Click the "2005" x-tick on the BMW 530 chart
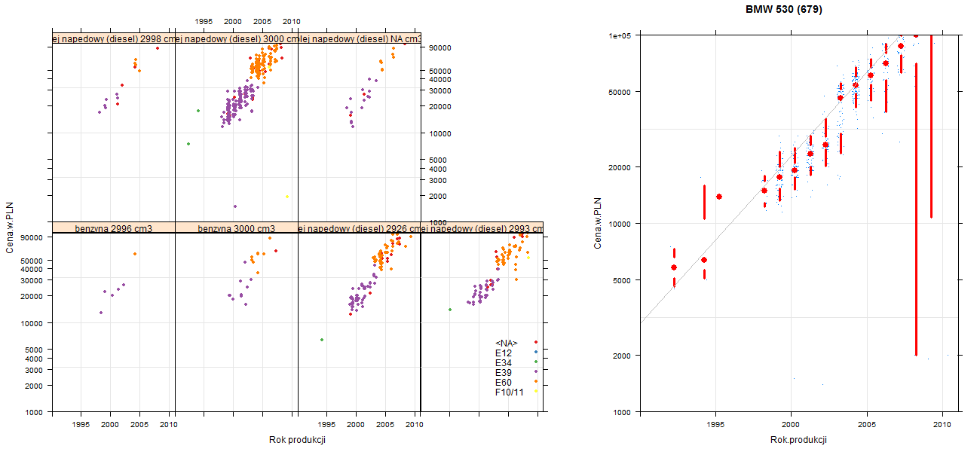Viewport: 980px width, 452px height. pyautogui.click(x=867, y=425)
